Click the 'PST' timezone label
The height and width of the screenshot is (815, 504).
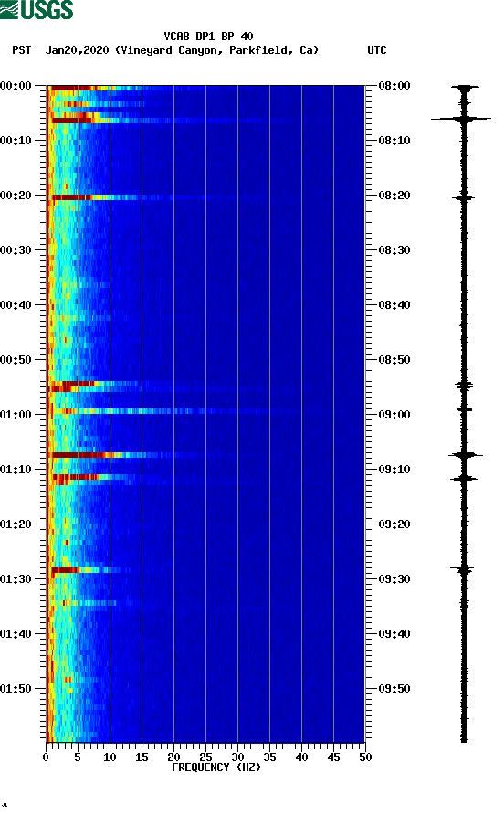tap(22, 50)
